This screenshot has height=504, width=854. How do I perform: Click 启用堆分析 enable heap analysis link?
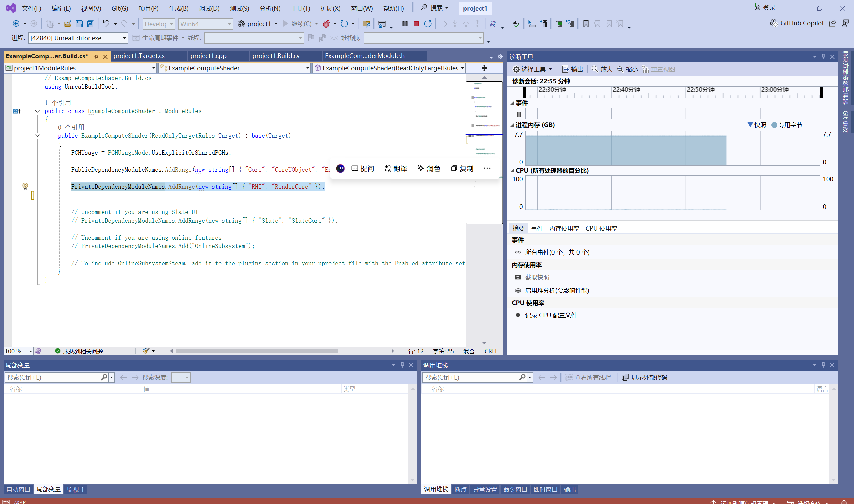(x=557, y=291)
